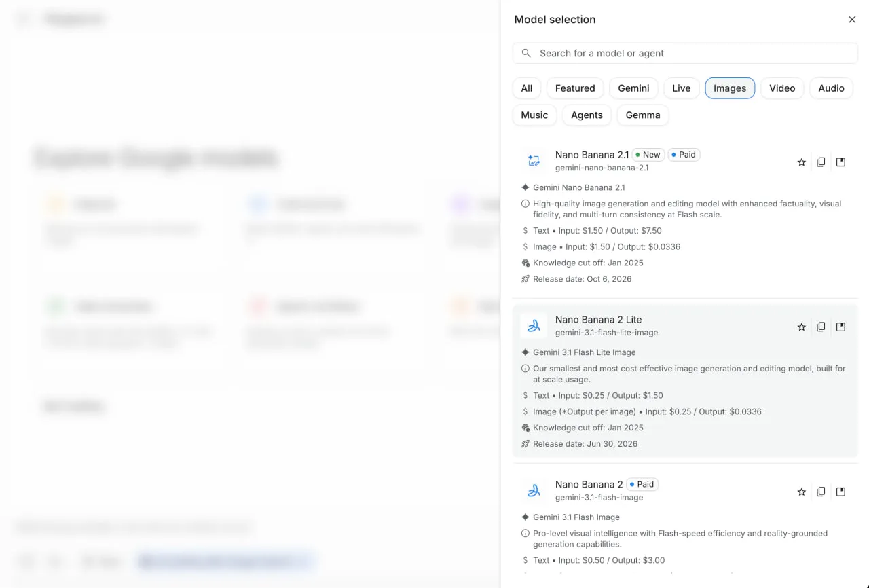Open the Agents filter chip
This screenshot has width=869, height=588.
(x=587, y=115)
